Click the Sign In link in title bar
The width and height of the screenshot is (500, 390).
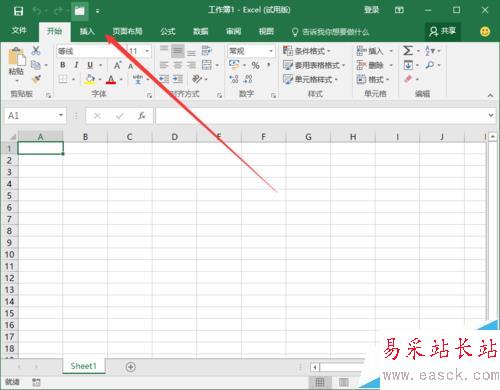tap(371, 10)
